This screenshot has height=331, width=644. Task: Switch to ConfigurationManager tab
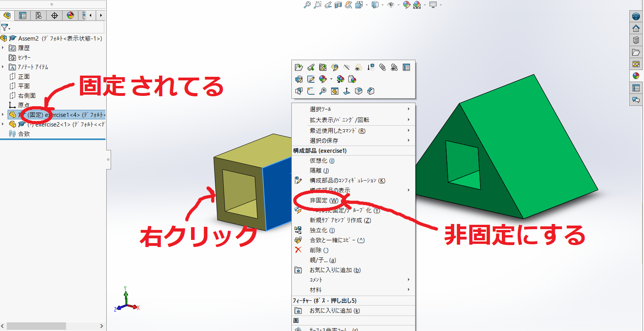coord(39,16)
